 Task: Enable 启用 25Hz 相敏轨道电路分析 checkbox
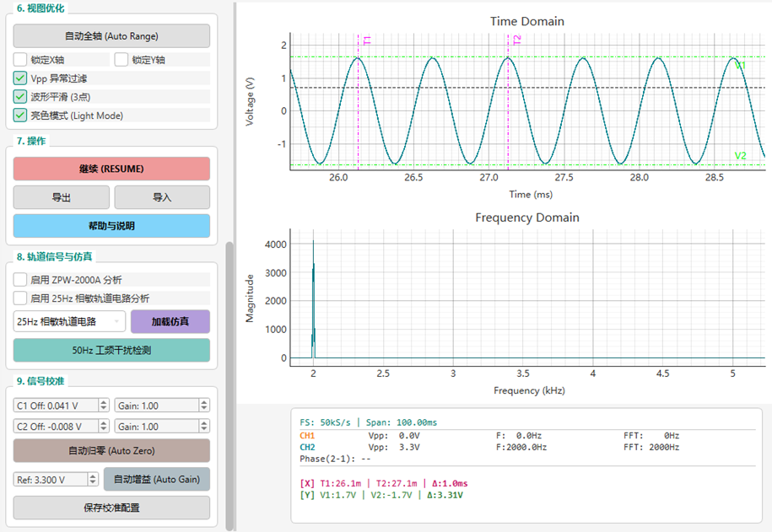point(20,298)
